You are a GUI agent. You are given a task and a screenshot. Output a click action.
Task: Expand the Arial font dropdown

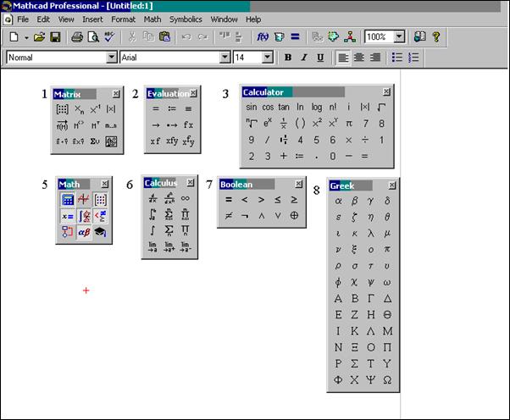225,58
